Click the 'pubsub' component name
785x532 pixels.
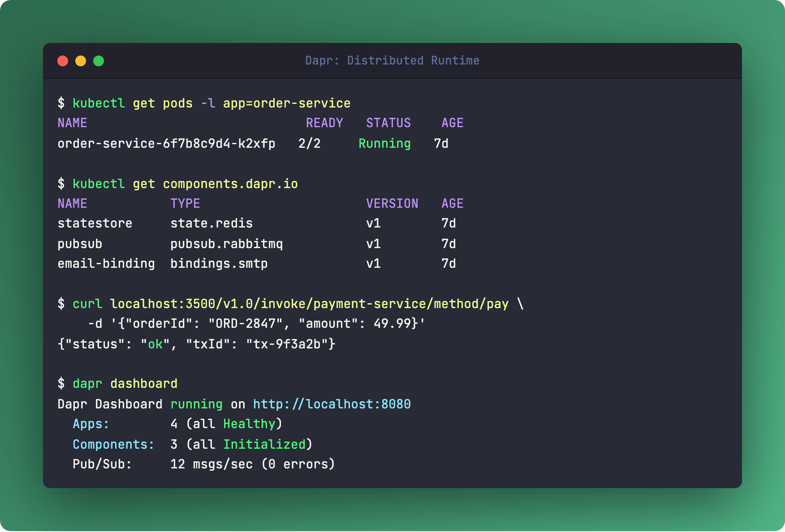click(80, 244)
